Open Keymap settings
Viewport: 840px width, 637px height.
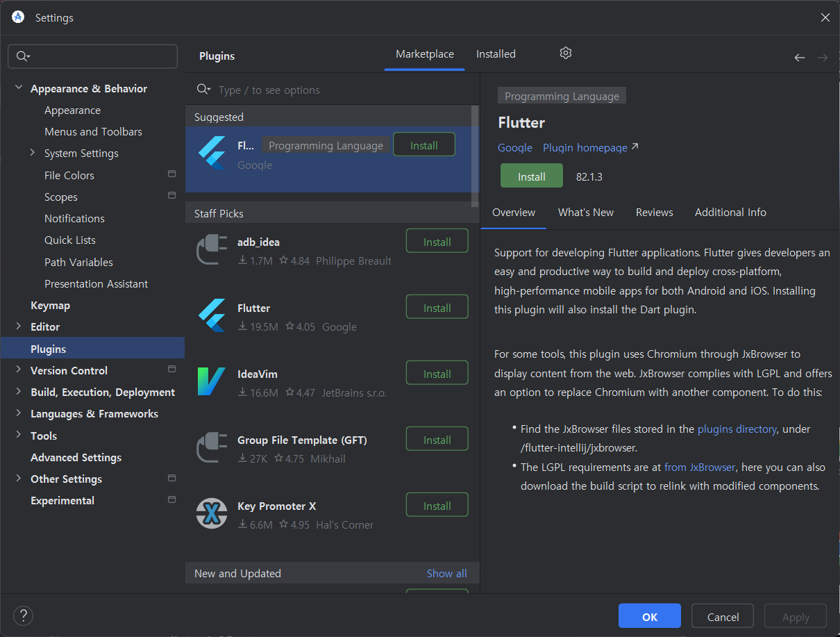[x=51, y=305]
